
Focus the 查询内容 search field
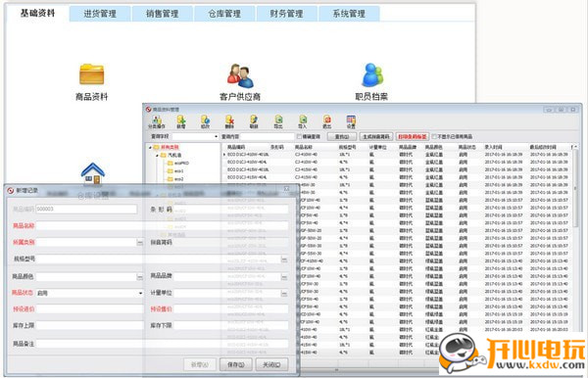[267, 137]
